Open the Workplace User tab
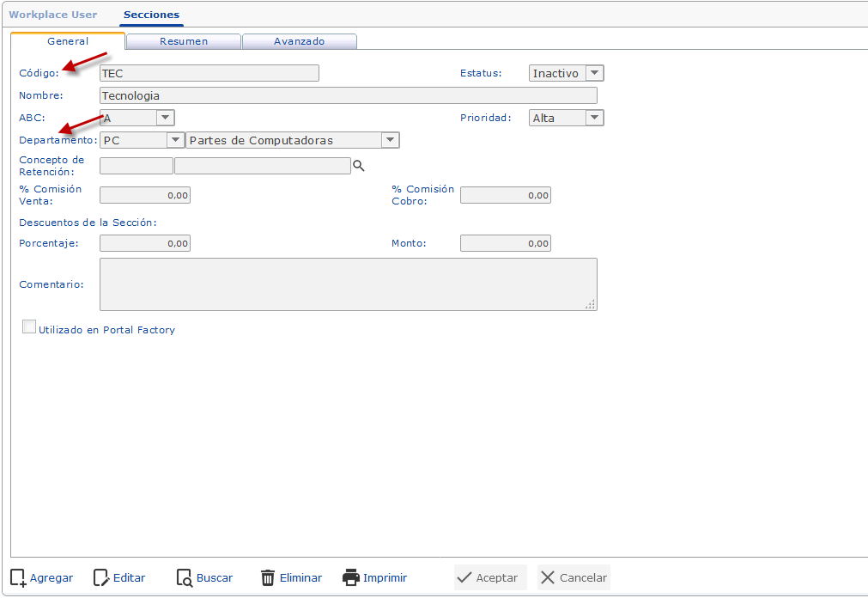Image resolution: width=868 pixels, height=598 pixels. (x=53, y=15)
